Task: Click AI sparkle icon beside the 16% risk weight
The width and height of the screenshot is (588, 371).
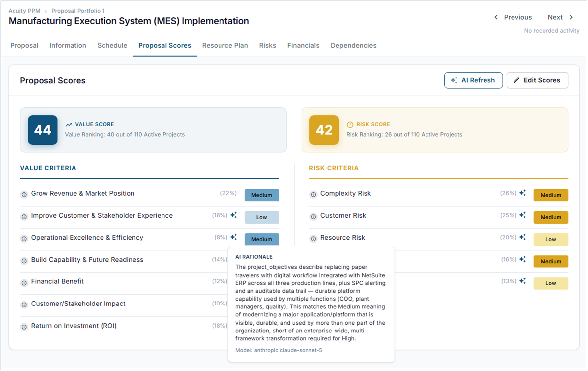Action: 523,259
